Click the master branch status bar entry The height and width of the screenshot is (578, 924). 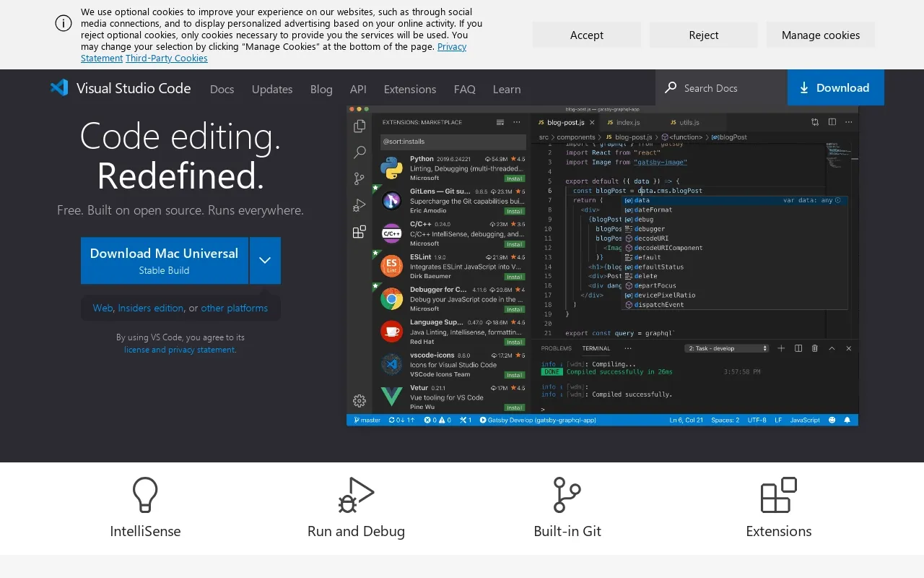click(x=367, y=420)
